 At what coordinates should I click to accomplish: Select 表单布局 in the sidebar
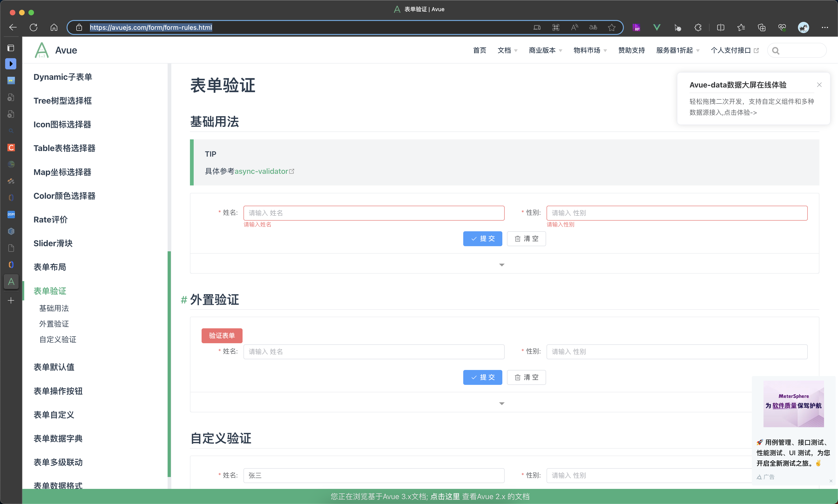pyautogui.click(x=50, y=267)
